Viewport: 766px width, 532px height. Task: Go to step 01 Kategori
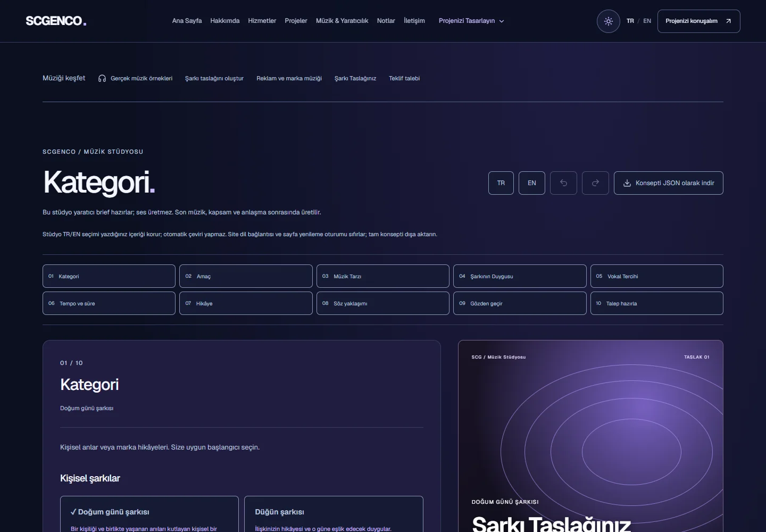point(109,276)
